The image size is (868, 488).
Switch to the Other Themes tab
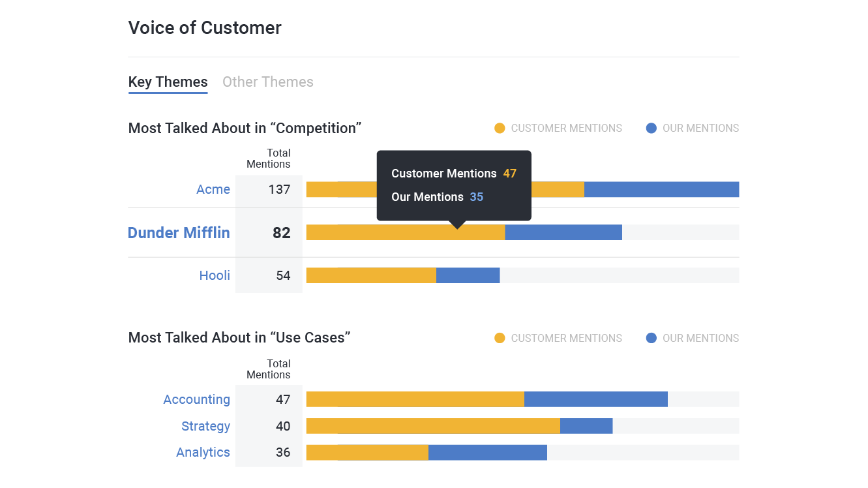click(x=267, y=82)
